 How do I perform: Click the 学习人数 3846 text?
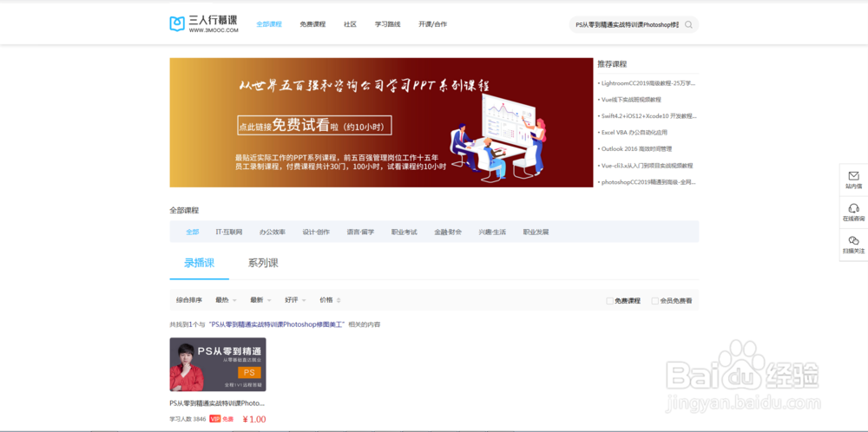click(x=187, y=419)
